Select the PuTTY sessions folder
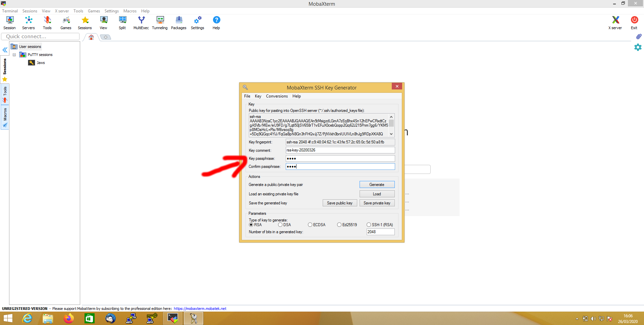The image size is (644, 325). (x=36, y=55)
